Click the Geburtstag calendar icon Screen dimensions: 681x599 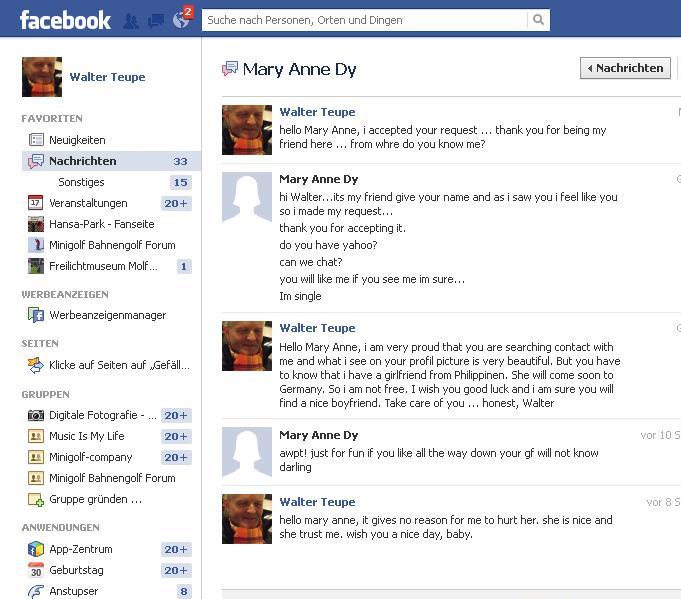(36, 570)
